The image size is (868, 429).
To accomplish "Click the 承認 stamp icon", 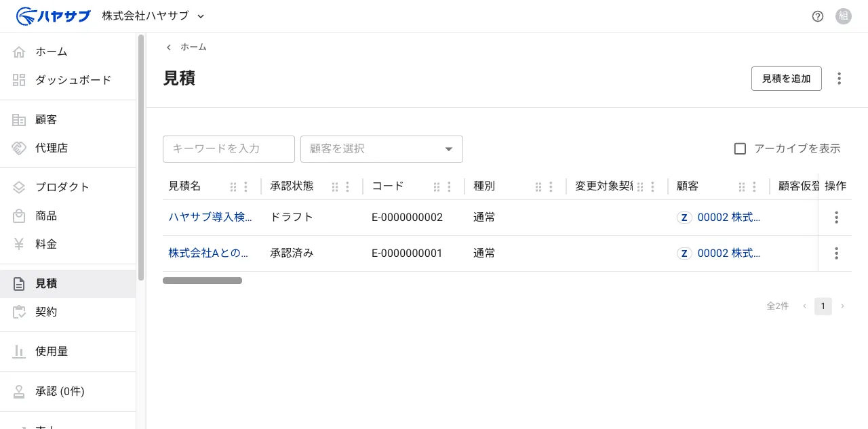I will (x=19, y=391).
